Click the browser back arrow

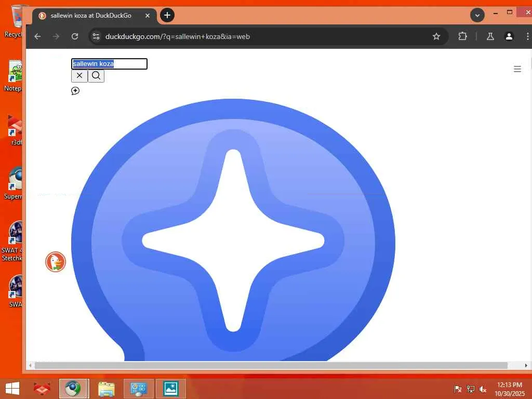(37, 37)
